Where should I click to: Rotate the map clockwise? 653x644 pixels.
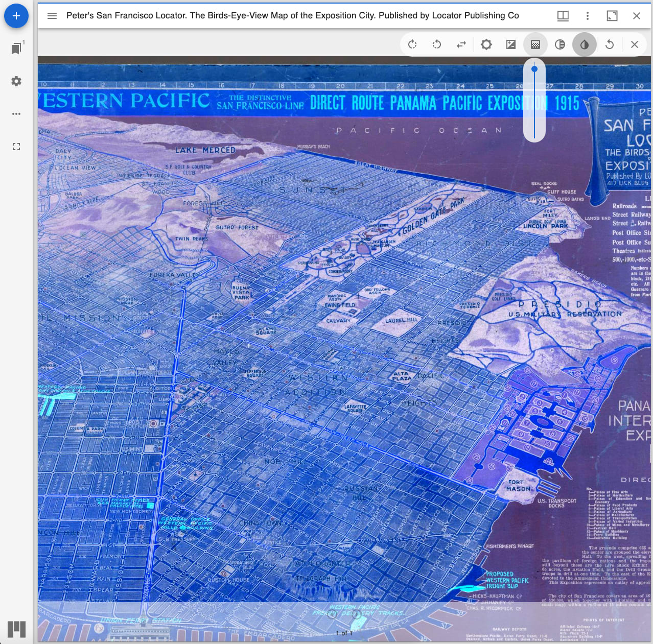tap(412, 44)
